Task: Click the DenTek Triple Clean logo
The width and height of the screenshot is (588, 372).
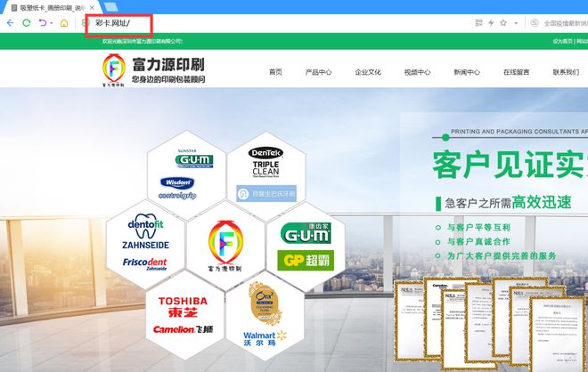Action: coord(265,162)
